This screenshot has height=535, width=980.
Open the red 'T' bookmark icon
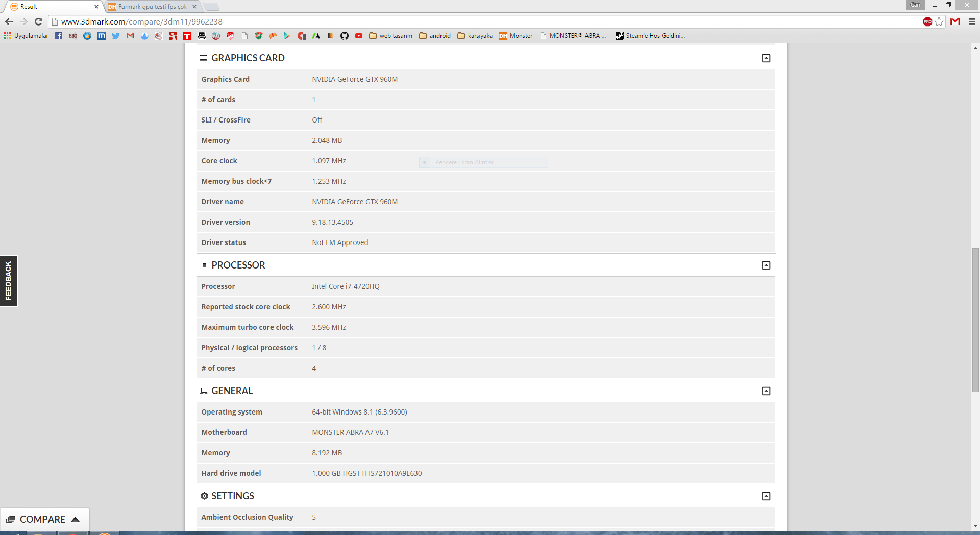(187, 36)
